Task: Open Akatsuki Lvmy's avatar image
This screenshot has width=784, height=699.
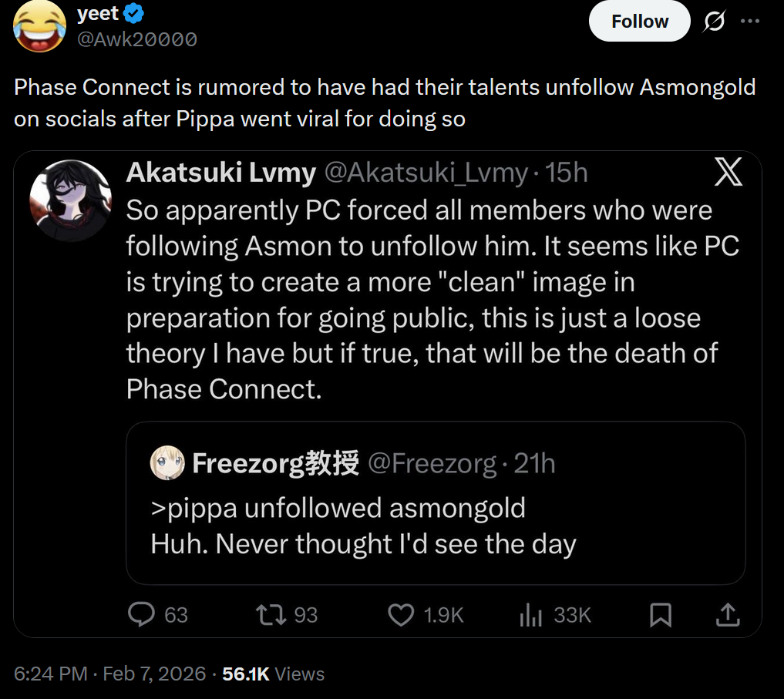Action: (70, 200)
